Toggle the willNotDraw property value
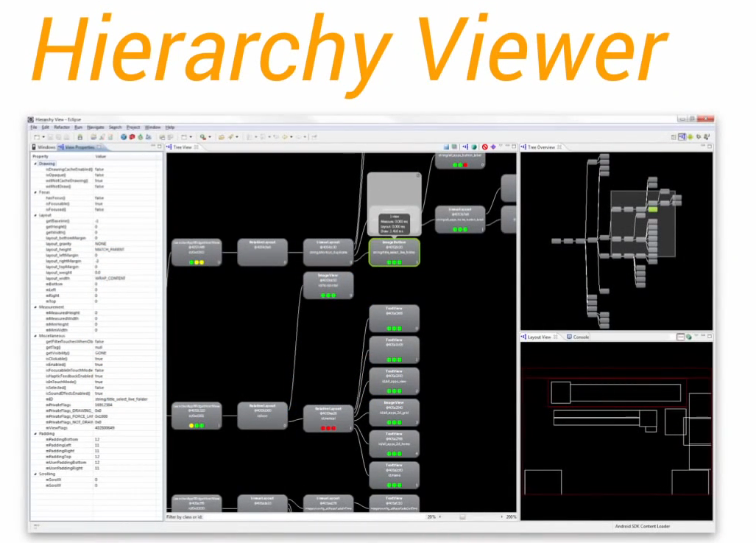Viewport: 756px width, 543px height. pyautogui.click(x=99, y=186)
